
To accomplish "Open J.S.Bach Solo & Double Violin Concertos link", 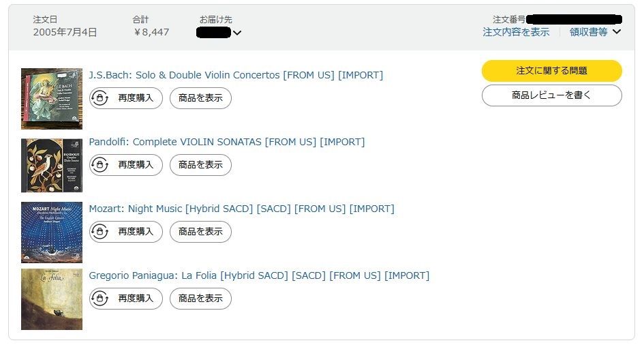I will 236,75.
